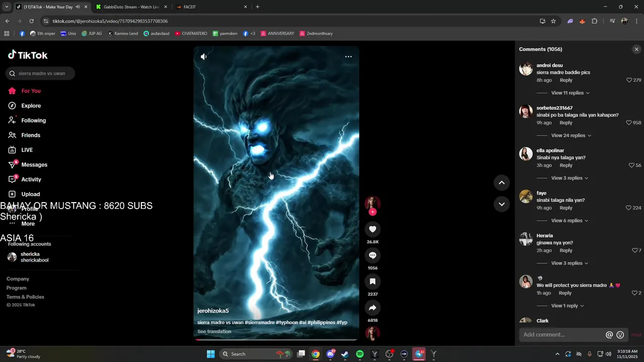This screenshot has height=362, width=644.
Task: Close the comments panel
Action: point(636,49)
